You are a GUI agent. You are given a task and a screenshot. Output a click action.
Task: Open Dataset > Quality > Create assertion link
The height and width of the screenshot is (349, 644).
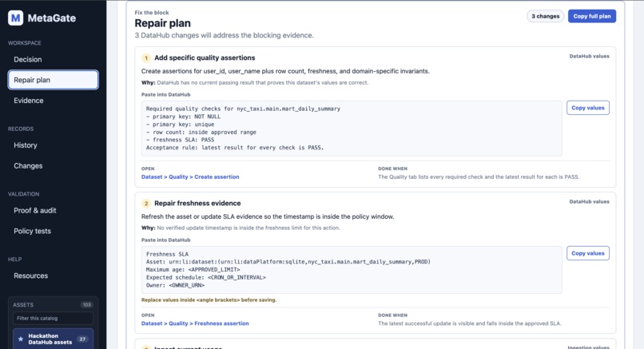point(190,177)
